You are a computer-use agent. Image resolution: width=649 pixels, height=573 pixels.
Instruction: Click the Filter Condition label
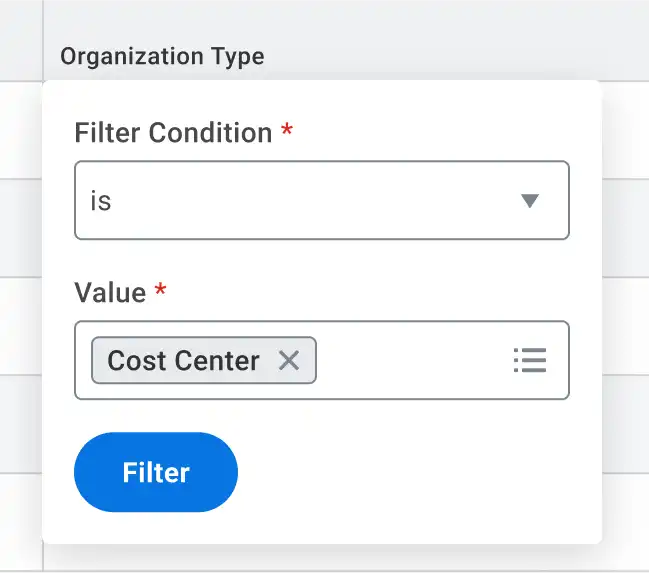click(173, 133)
